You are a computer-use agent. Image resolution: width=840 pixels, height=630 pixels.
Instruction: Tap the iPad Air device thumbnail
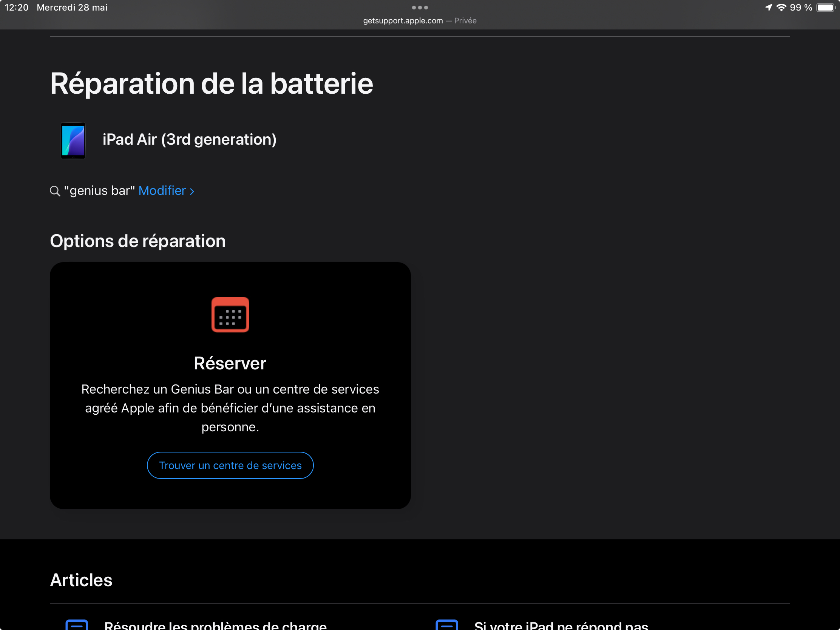(x=73, y=140)
